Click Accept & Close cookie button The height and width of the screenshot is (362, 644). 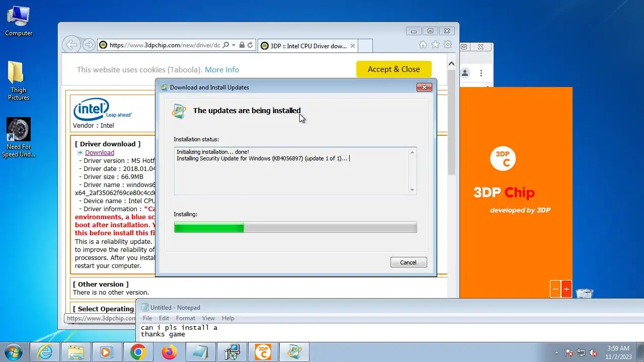point(394,69)
